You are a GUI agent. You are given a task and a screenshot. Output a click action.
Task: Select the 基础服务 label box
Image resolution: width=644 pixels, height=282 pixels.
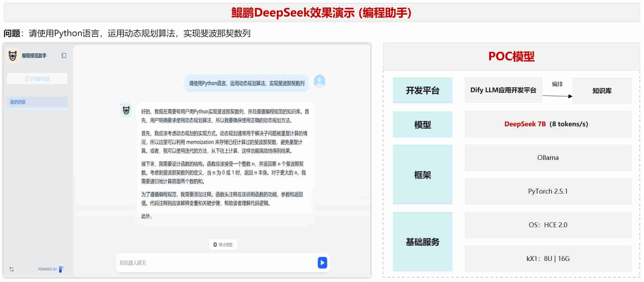423,242
